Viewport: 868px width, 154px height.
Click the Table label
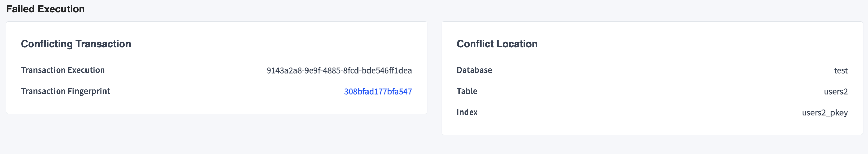pyautogui.click(x=467, y=91)
